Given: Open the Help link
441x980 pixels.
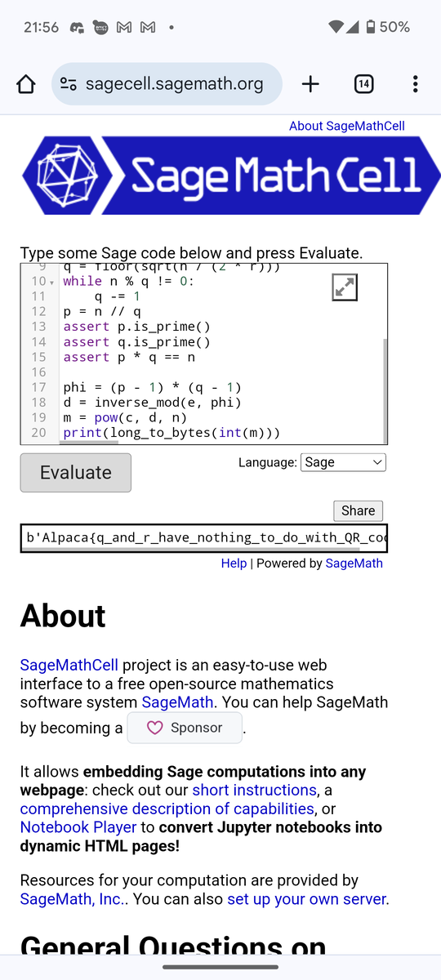Looking at the screenshot, I should click(x=234, y=563).
